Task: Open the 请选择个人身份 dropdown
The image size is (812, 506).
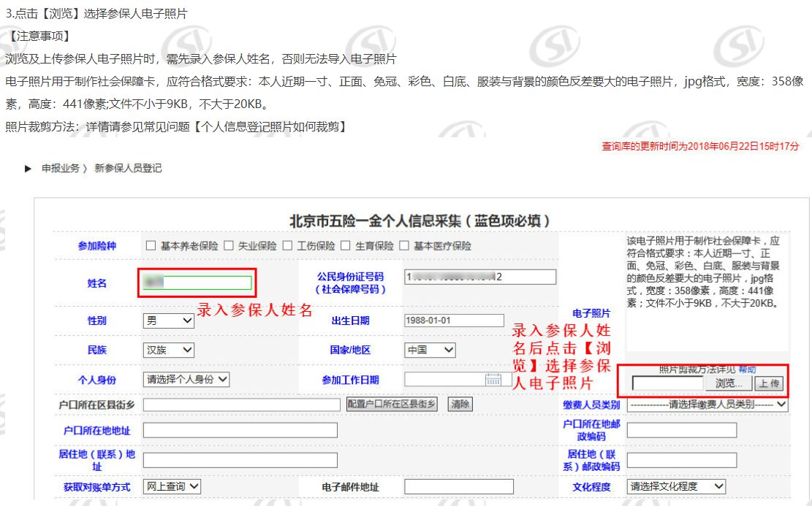Action: [186, 380]
